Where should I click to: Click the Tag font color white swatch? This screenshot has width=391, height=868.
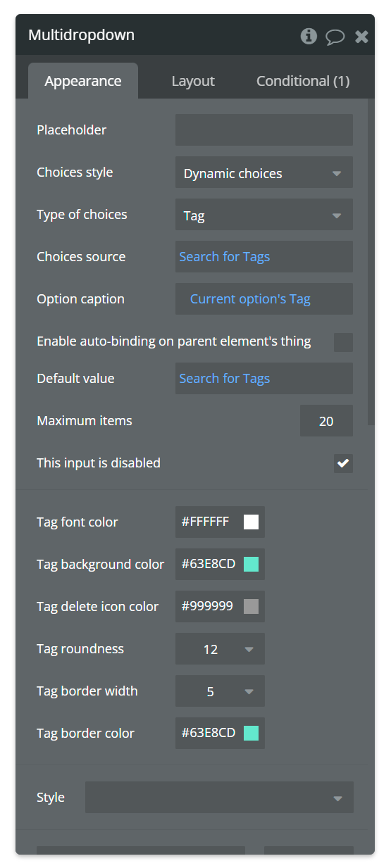point(251,522)
